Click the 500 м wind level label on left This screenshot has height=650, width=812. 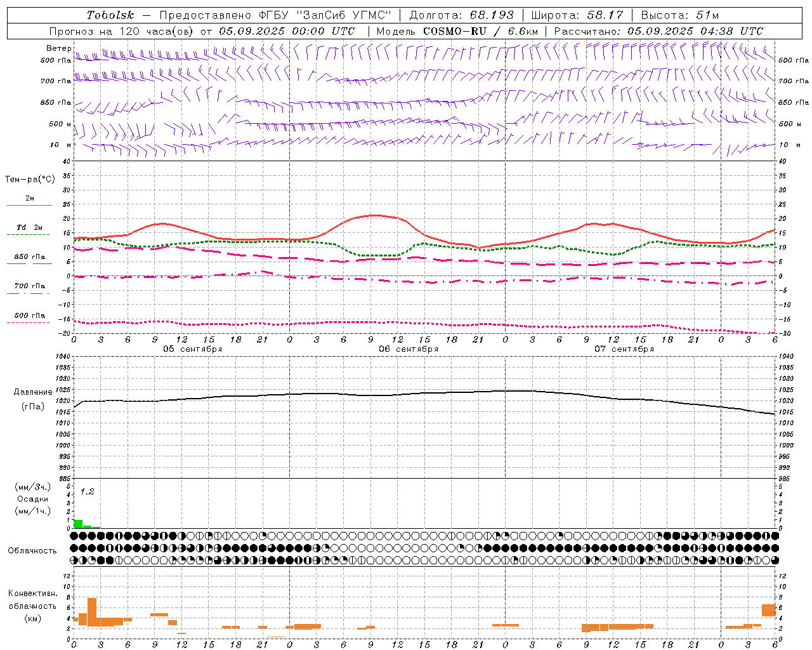coord(60,124)
